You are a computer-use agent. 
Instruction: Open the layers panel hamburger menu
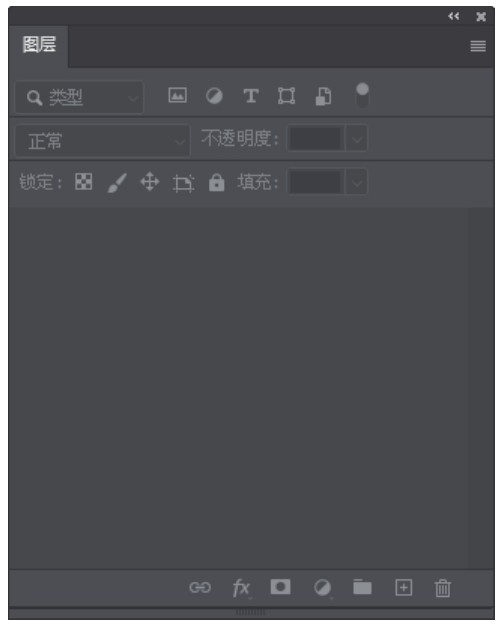478,46
